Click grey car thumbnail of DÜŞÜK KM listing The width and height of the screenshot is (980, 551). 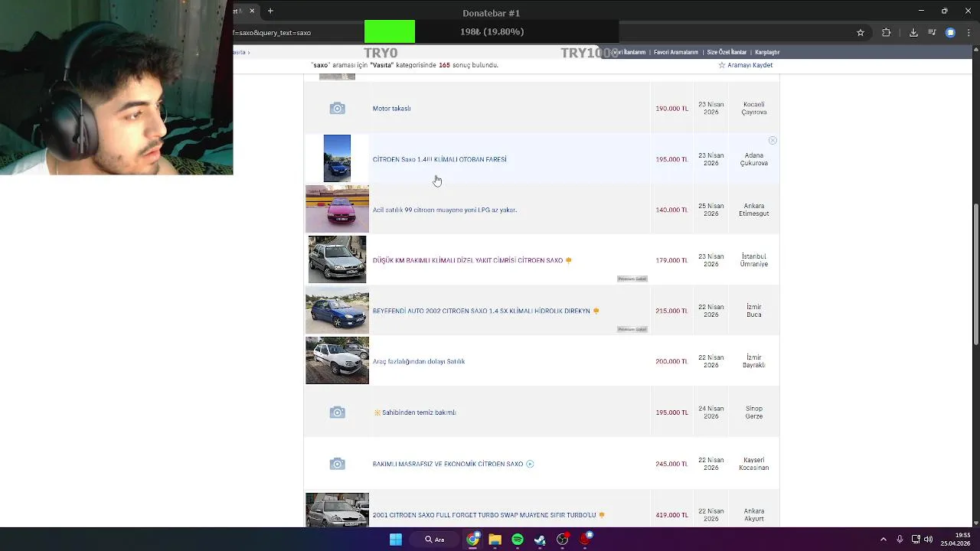337,259
